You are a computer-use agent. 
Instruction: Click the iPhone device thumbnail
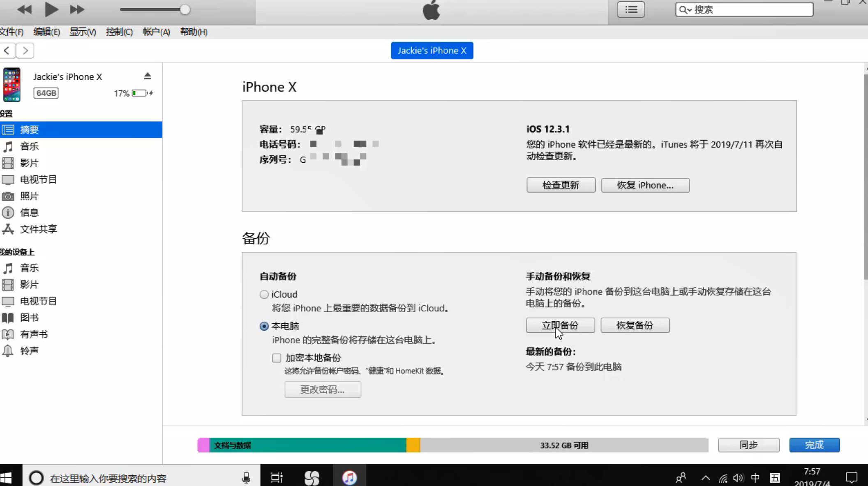pos(12,85)
